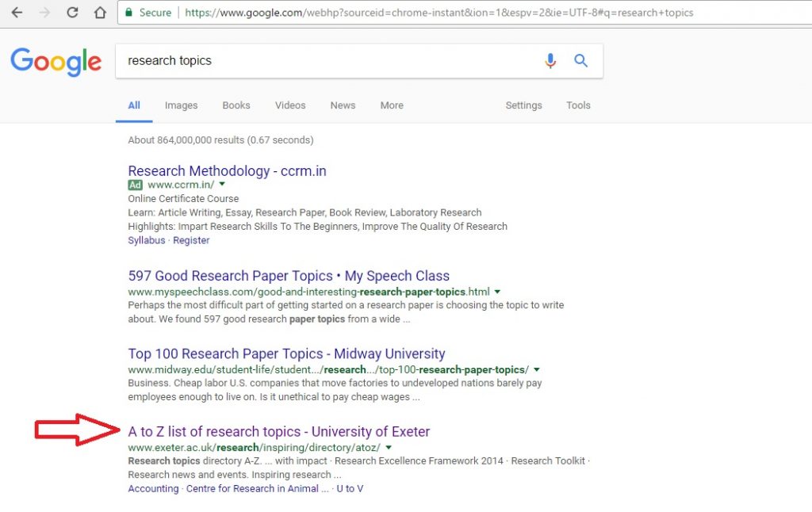This screenshot has height=512, width=812.
Task: Click the Secure padlock icon
Action: pyautogui.click(x=129, y=13)
